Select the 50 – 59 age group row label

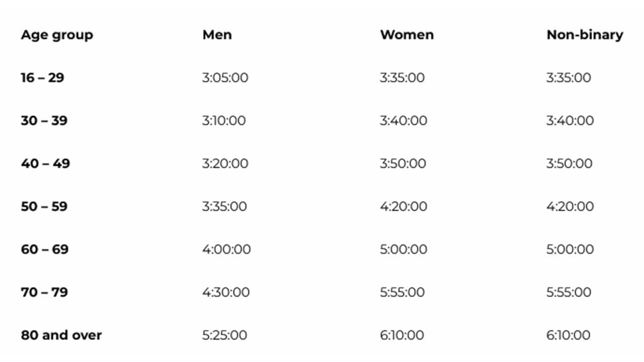point(44,207)
